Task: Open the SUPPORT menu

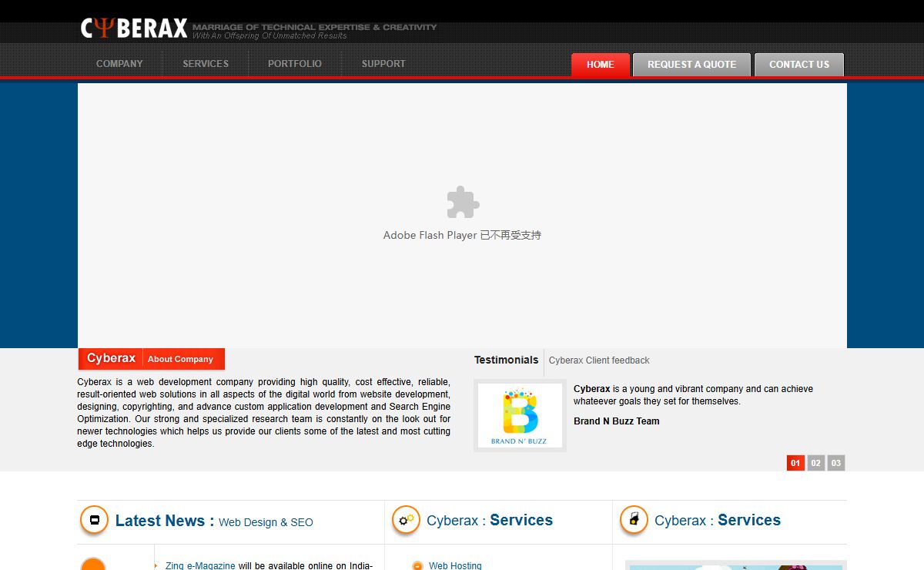Action: coord(383,64)
